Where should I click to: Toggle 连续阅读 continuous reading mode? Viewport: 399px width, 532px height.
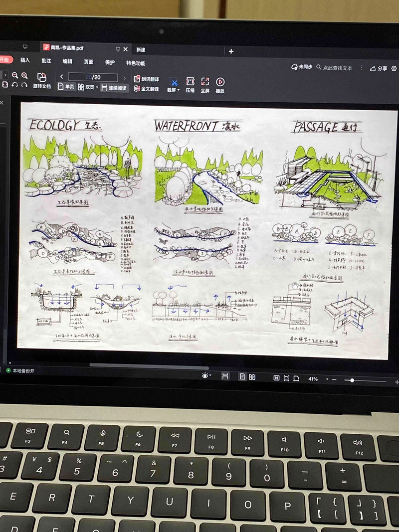114,88
